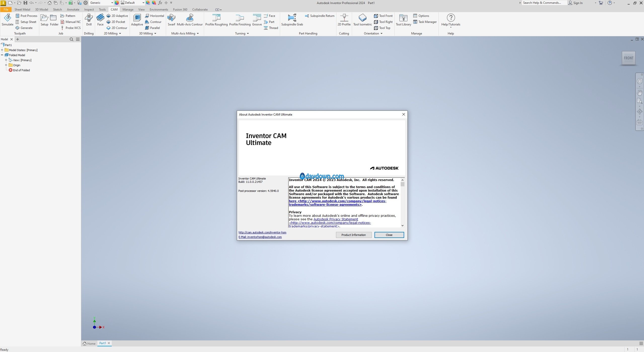Open the 2D Profile cutting tool
Image resolution: width=644 pixels, height=352 pixels.
click(x=344, y=20)
